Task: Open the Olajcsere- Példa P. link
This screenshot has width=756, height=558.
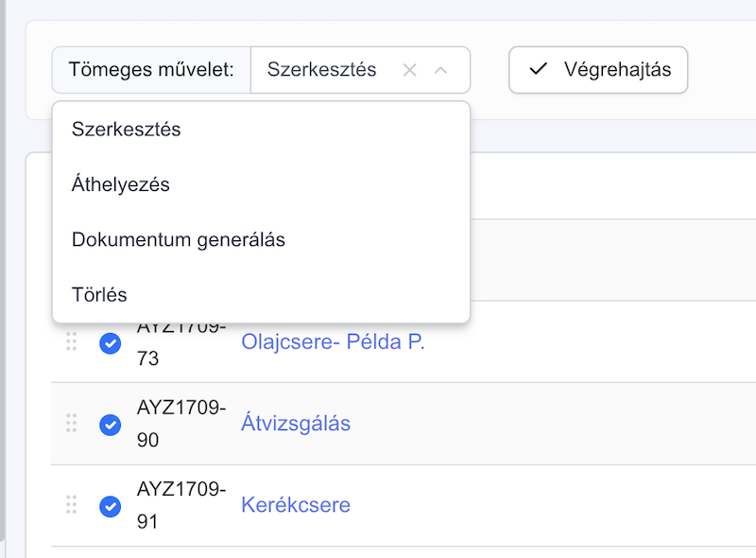Action: [333, 341]
